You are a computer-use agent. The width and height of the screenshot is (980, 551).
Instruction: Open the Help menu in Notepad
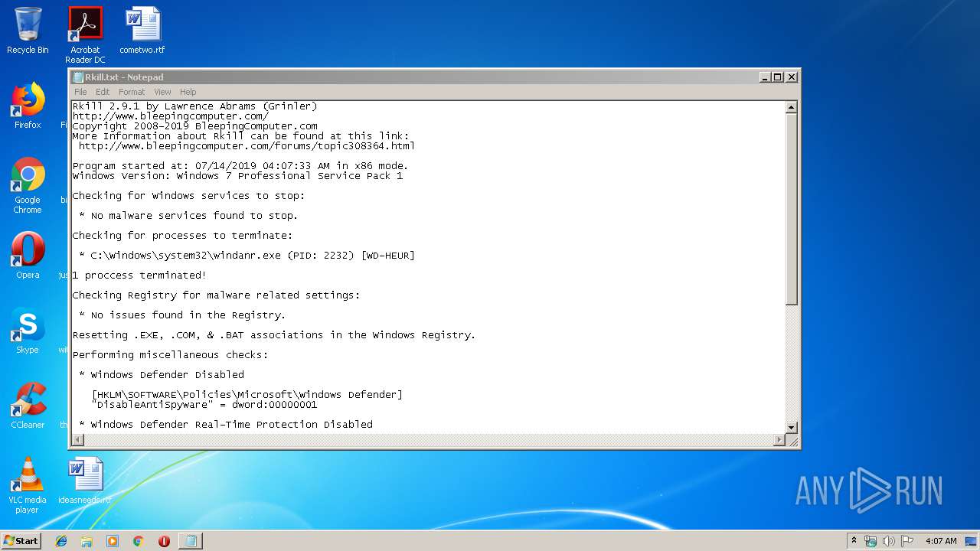pyautogui.click(x=188, y=92)
